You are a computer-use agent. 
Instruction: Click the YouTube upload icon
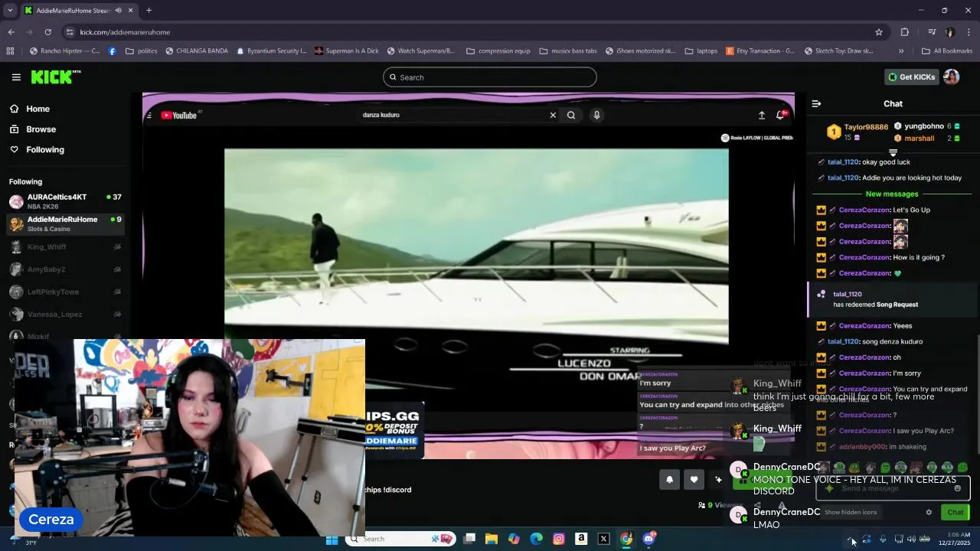(x=762, y=116)
